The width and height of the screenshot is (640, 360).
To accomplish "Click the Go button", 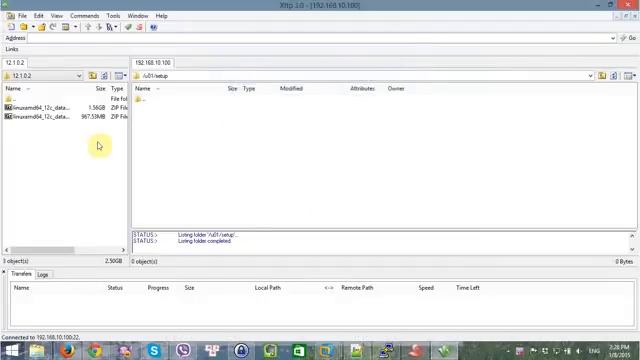I will click(x=628, y=38).
